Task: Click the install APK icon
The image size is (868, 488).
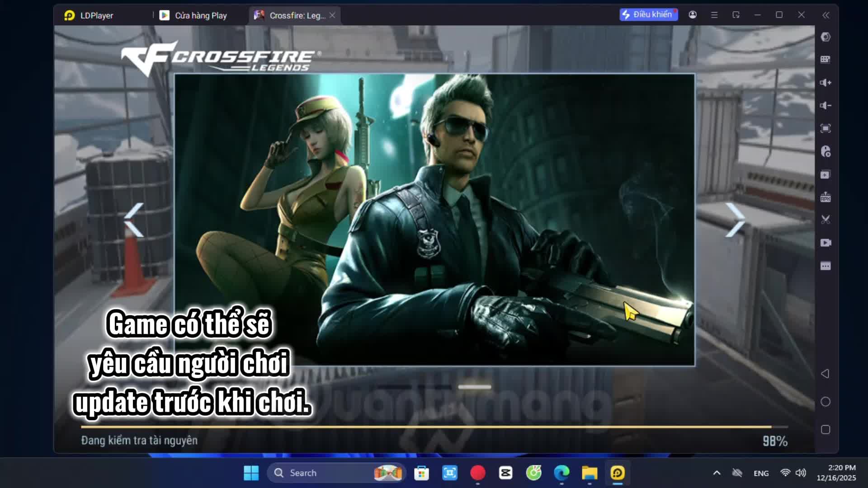Action: click(826, 197)
